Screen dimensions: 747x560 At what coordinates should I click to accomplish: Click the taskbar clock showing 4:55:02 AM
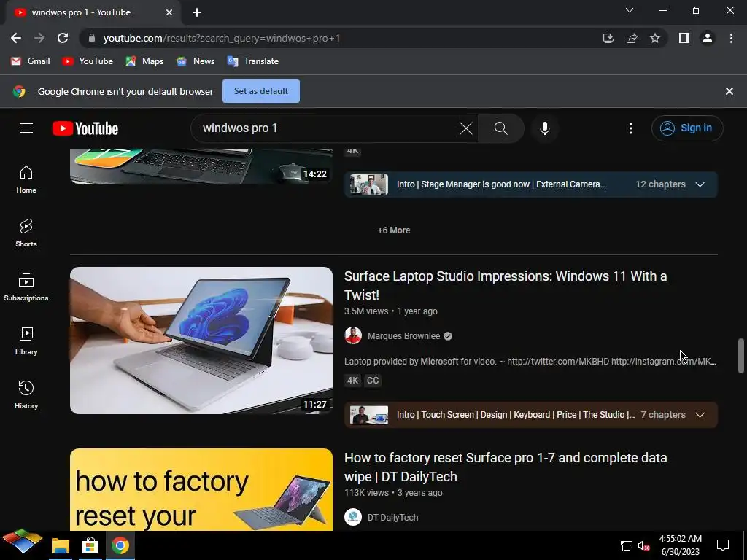[680, 545]
